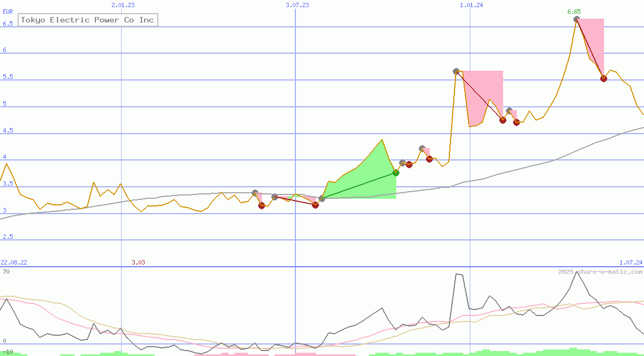Screen dimensions: 644x356
Task: Click the indicator axis value -10
Action: pos(8,352)
